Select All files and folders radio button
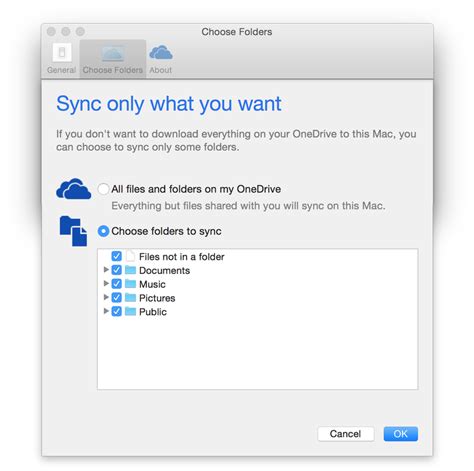Viewport: 474px width, 471px height. click(103, 189)
